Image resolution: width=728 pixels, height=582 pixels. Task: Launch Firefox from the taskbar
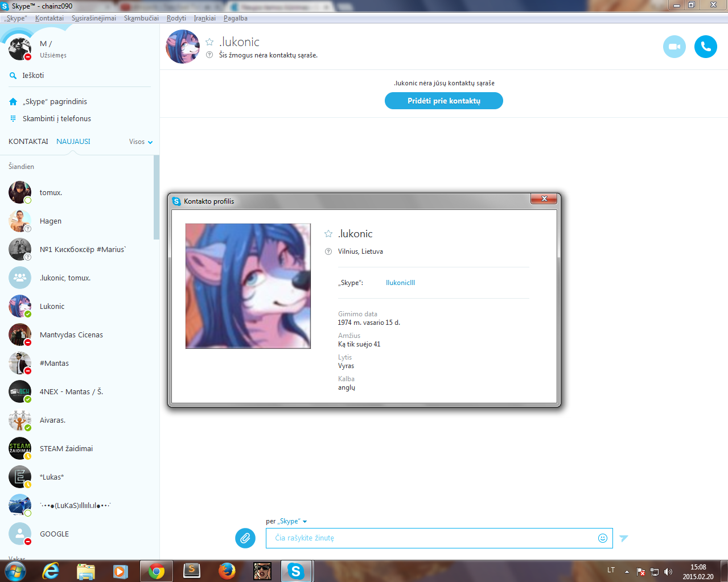(x=227, y=571)
